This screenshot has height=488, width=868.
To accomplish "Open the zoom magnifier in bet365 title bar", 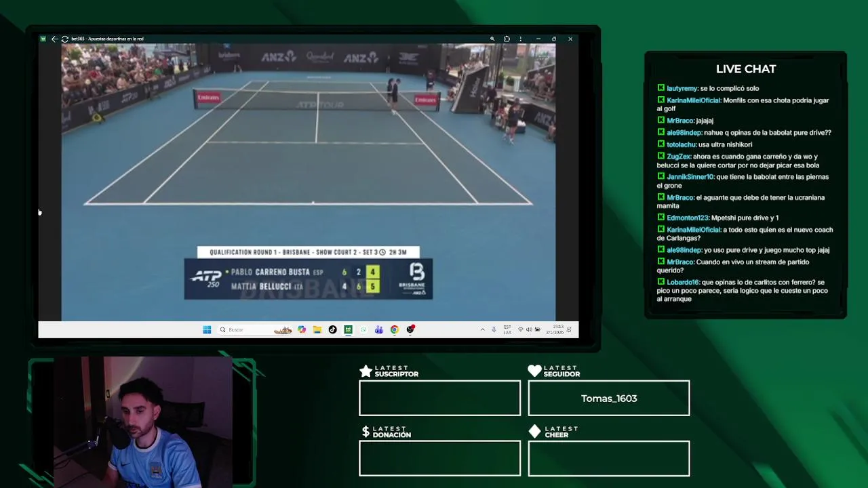I will click(x=493, y=39).
